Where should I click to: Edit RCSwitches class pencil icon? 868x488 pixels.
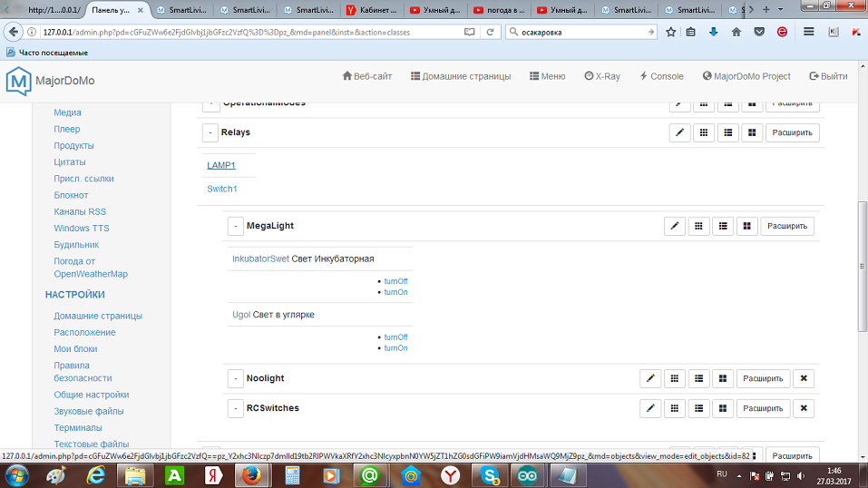[650, 408]
